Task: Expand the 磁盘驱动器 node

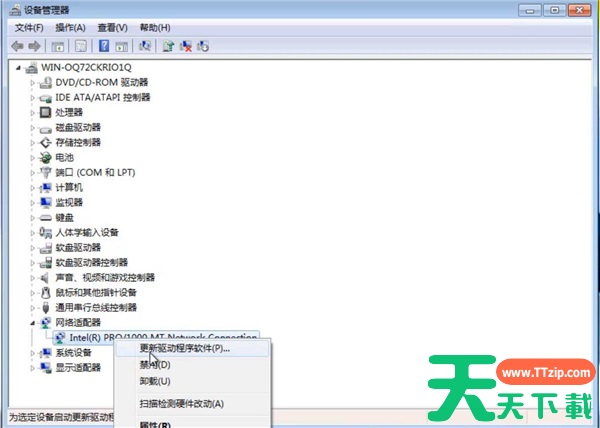Action: (33, 128)
